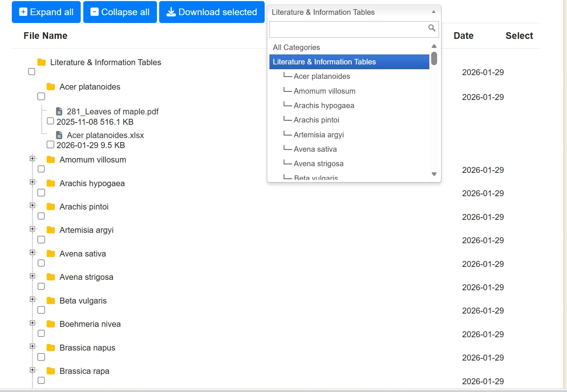Tick the checkbox for Amomum villosum folder
This screenshot has width=567, height=392.
pyautogui.click(x=41, y=169)
